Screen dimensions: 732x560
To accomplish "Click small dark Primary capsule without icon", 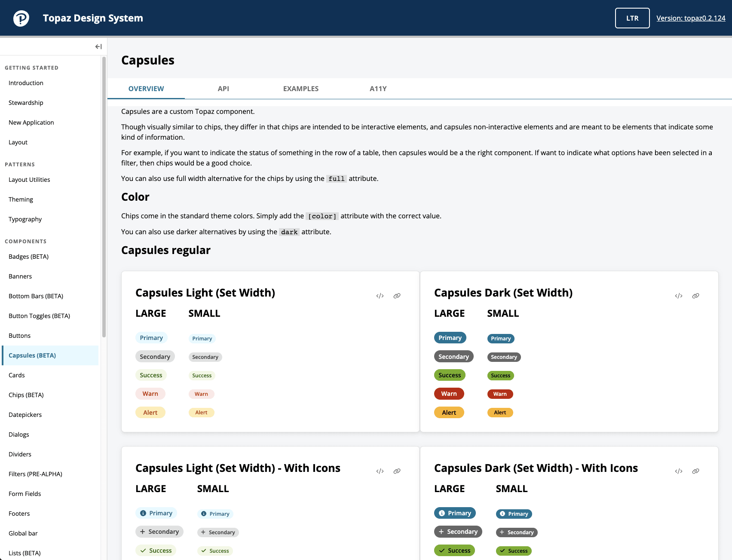I will coord(501,339).
